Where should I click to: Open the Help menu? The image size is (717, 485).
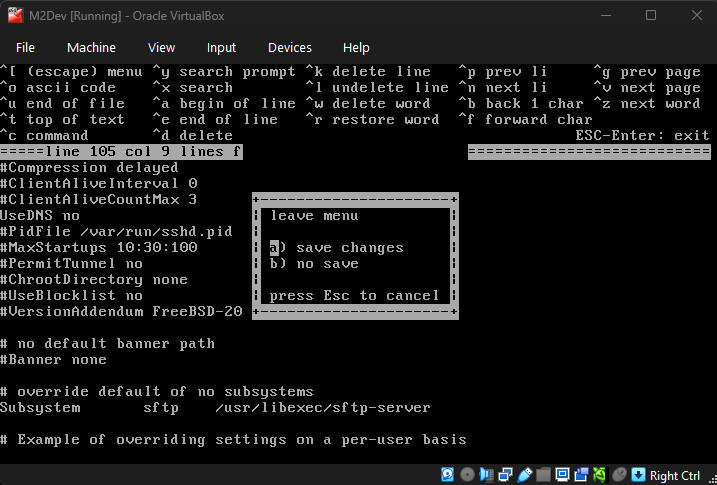pos(356,47)
